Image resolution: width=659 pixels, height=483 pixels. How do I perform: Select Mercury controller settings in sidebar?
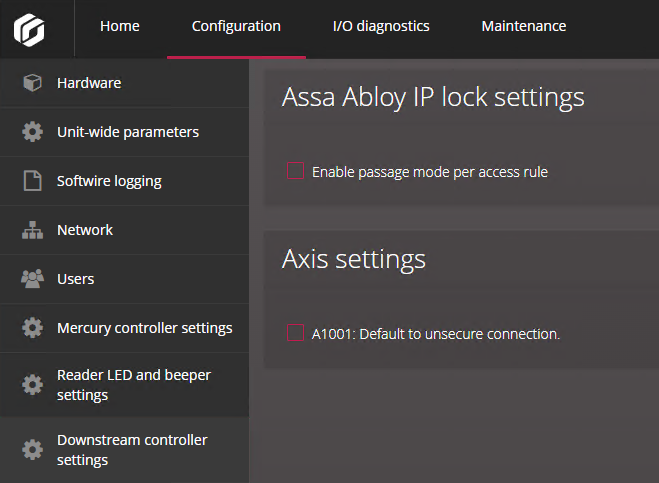pyautogui.click(x=144, y=328)
